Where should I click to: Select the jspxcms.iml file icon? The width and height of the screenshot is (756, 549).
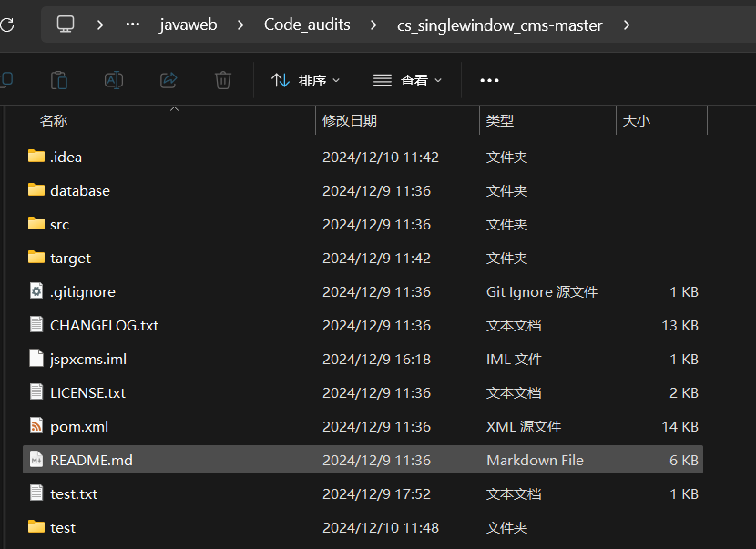coord(36,358)
